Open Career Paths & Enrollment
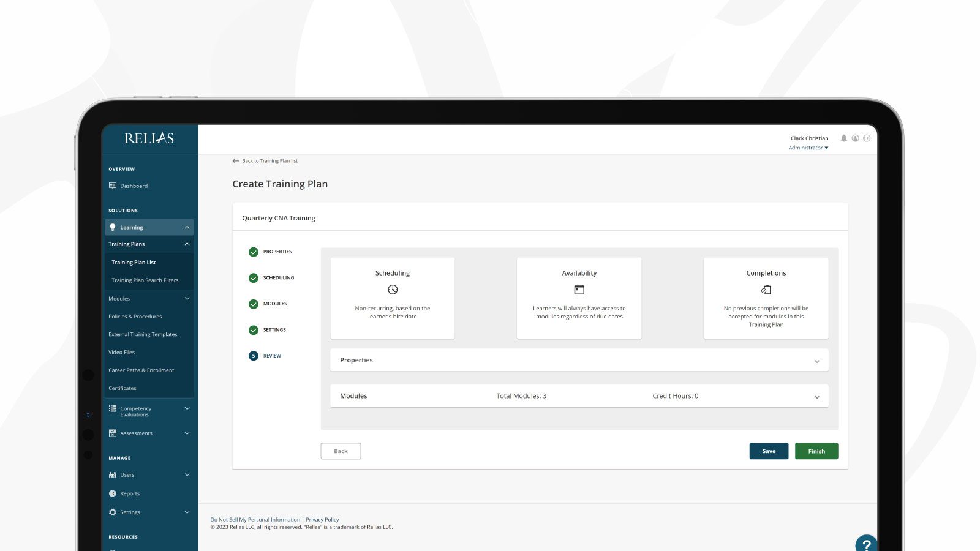Image resolution: width=980 pixels, height=551 pixels. pos(141,370)
